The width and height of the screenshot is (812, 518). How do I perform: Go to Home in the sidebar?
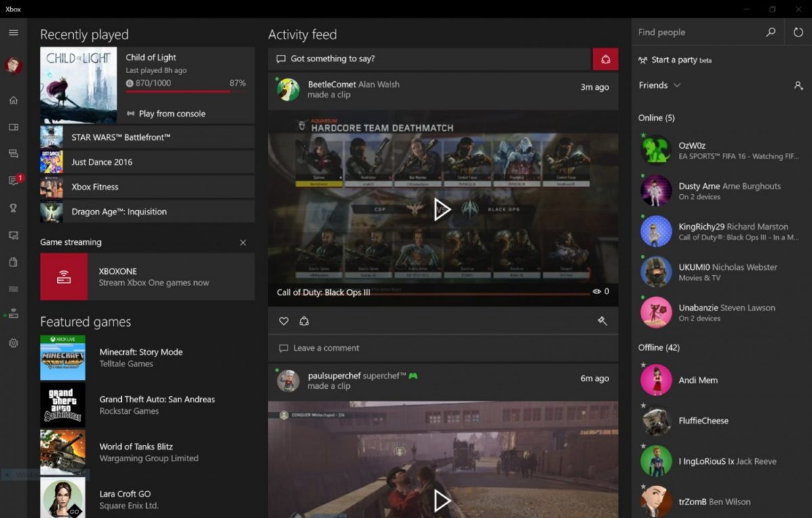[x=14, y=100]
